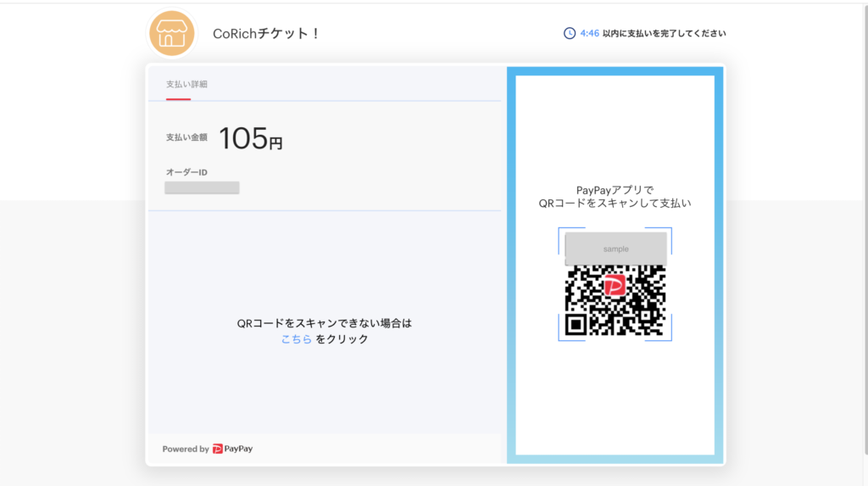The height and width of the screenshot is (486, 868).
Task: Select the 105円 payment amount
Action: (x=250, y=138)
